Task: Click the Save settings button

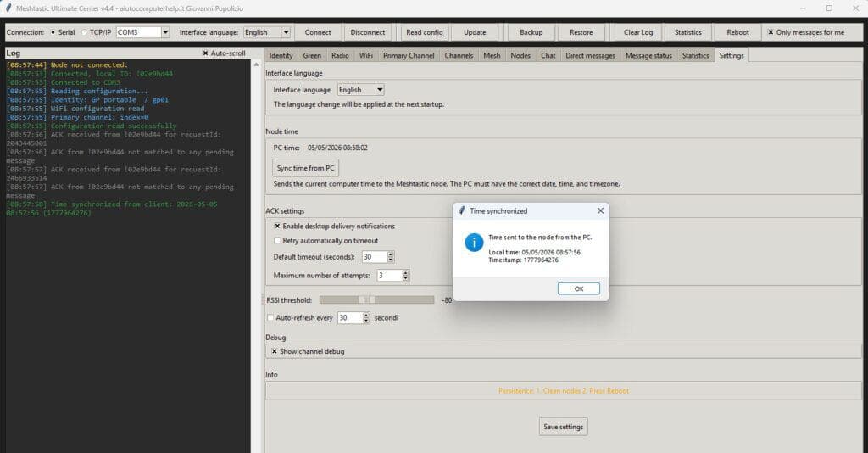Action: click(x=563, y=427)
